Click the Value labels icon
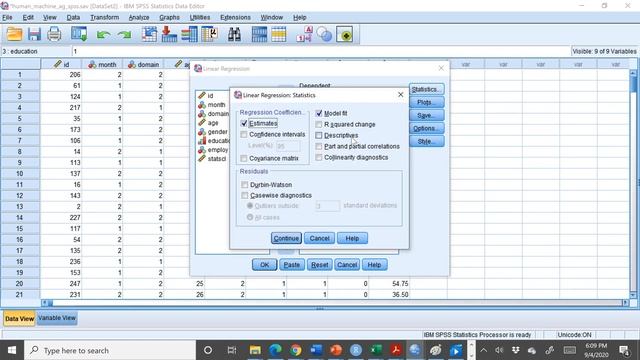Screen dimensions: 640x360 click(x=304, y=34)
